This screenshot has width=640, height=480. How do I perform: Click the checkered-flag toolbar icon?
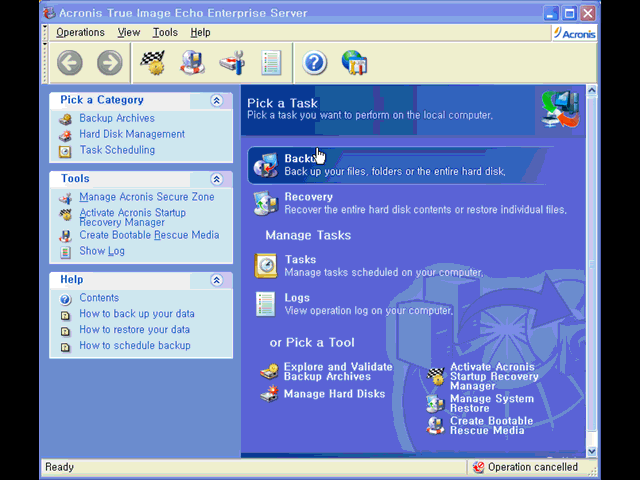[152, 63]
